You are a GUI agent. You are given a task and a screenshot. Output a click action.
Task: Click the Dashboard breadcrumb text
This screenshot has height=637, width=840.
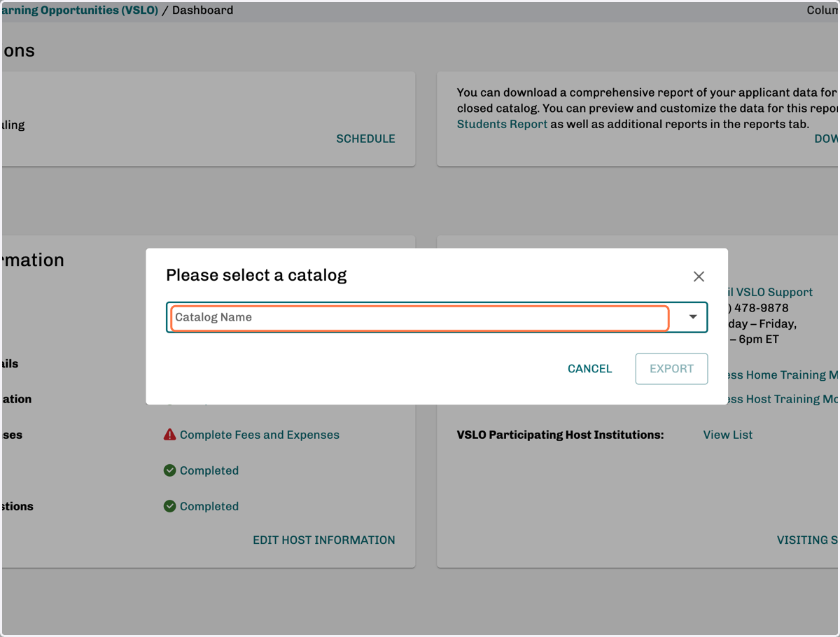point(202,10)
